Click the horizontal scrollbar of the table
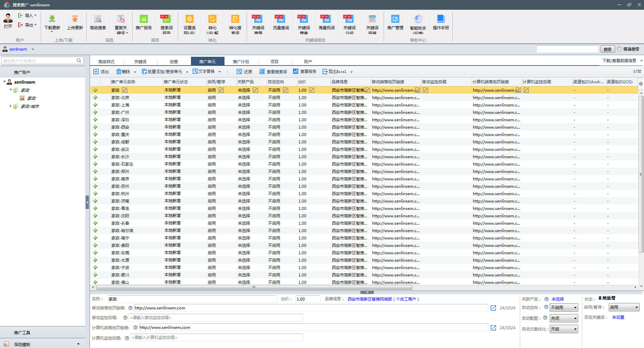 coord(254,288)
